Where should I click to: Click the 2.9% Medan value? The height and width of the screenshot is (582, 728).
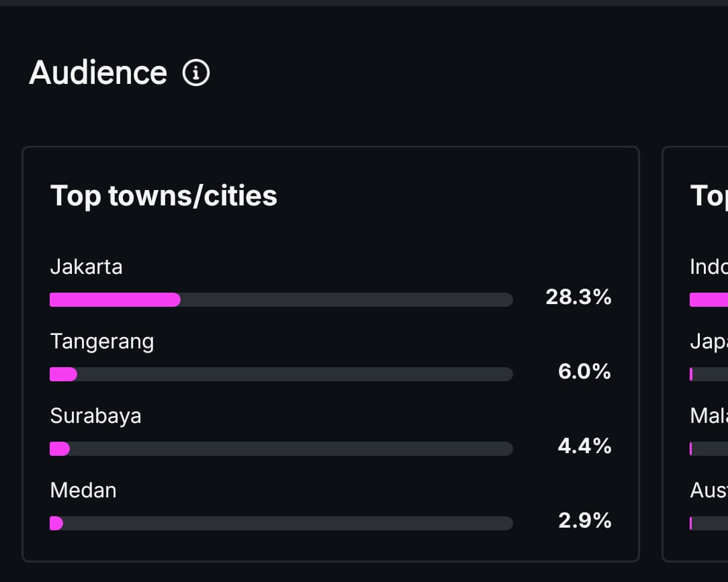(584, 520)
